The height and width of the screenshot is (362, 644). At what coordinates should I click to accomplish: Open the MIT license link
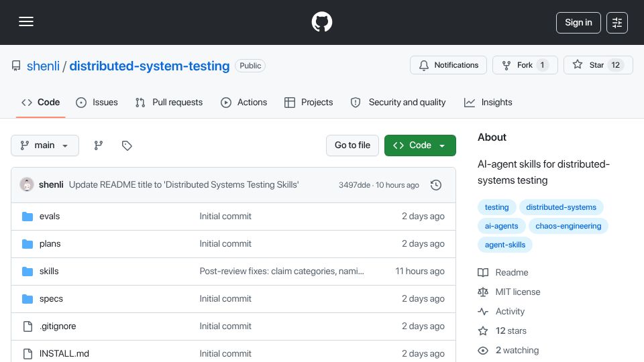(x=518, y=292)
